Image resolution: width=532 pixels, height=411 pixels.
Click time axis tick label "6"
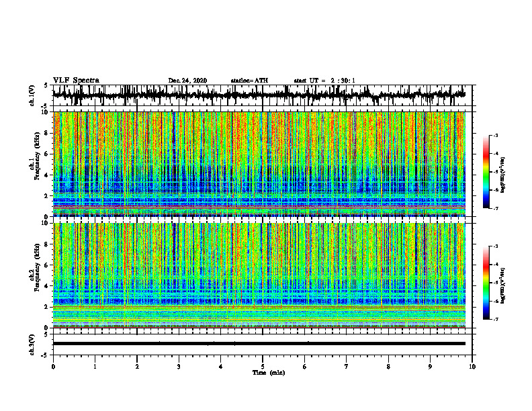304,367
